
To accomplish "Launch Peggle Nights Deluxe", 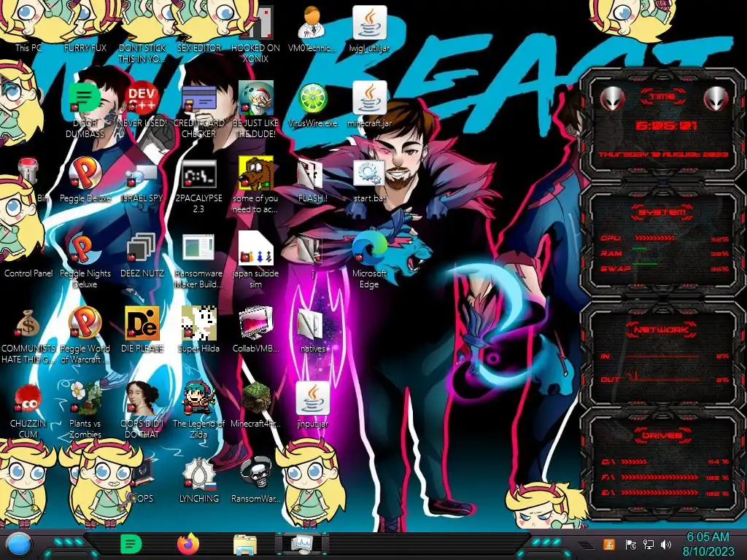I will (85, 261).
